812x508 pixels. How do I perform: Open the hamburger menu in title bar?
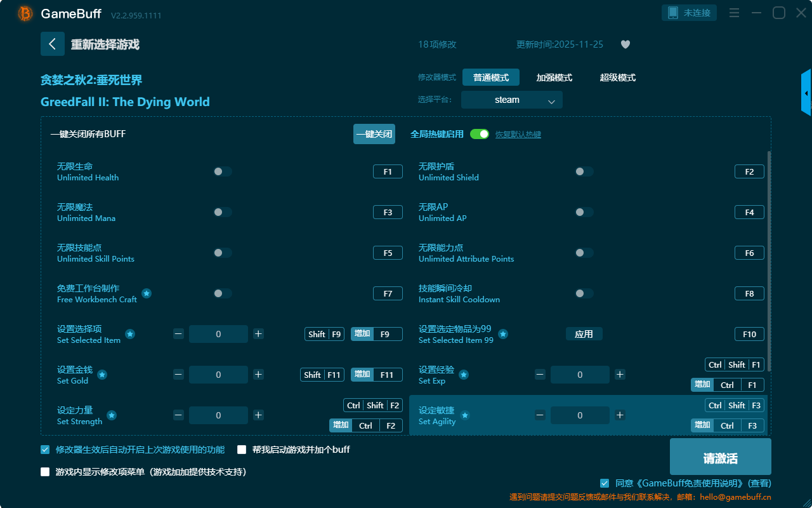(734, 13)
